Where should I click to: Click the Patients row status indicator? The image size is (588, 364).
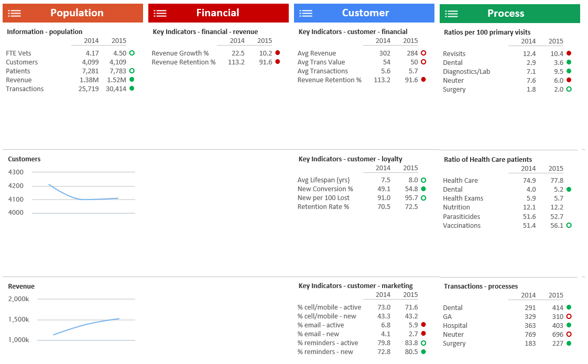coord(132,71)
